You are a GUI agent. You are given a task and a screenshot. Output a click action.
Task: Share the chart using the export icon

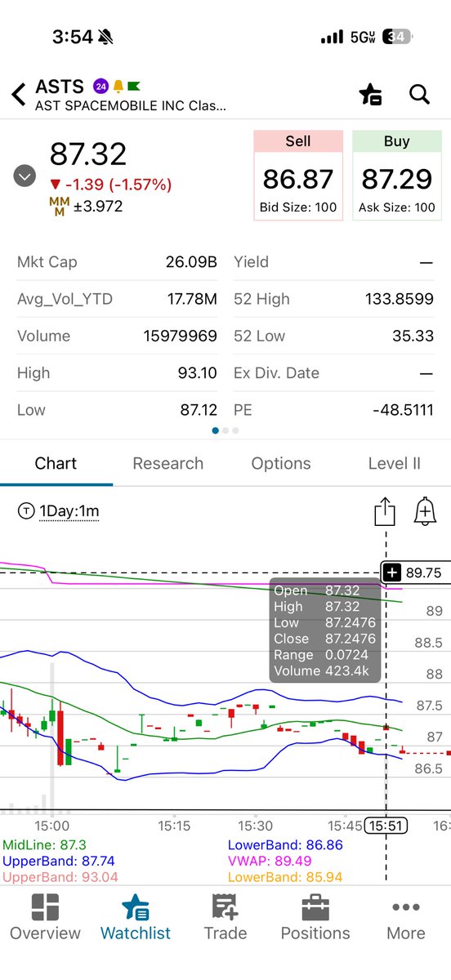pos(385,511)
